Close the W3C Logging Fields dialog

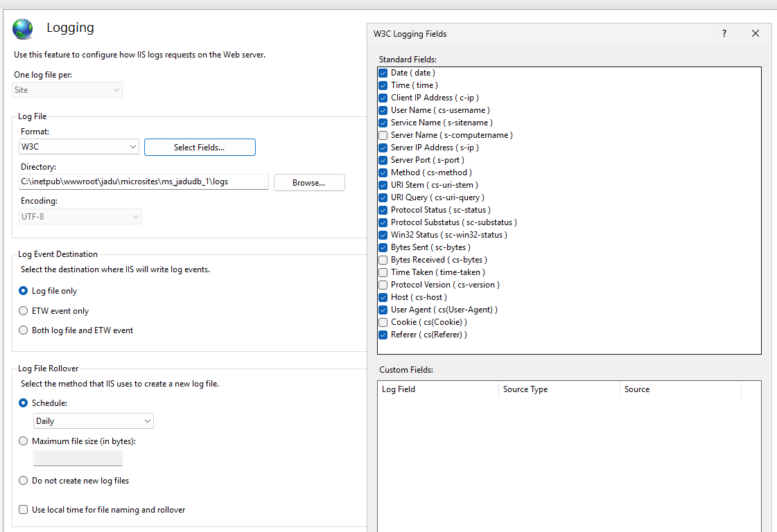[756, 34]
